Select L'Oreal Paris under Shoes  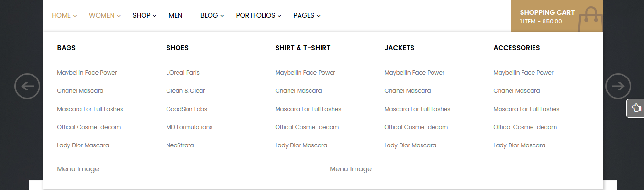point(183,73)
